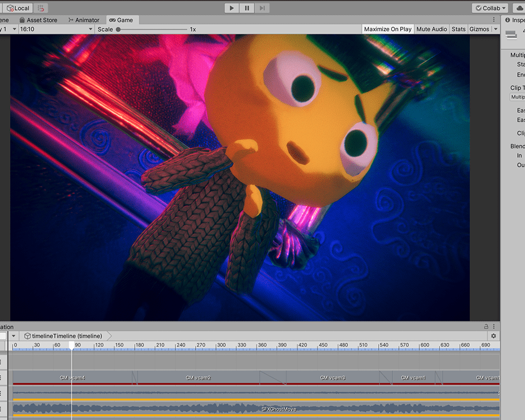Toggle Gizmos in Game view
This screenshot has height=420, width=525.
tap(479, 29)
